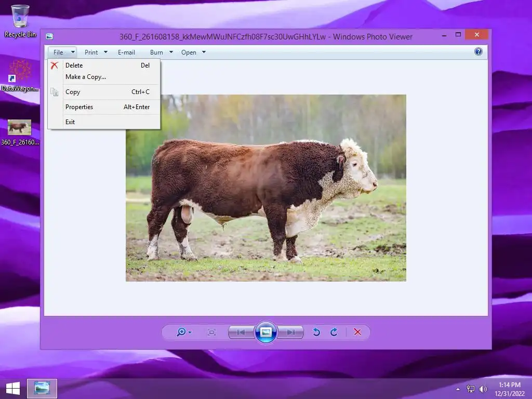The height and width of the screenshot is (399, 532).
Task: Select the DataWagon desktop shortcut
Action: tap(20, 76)
